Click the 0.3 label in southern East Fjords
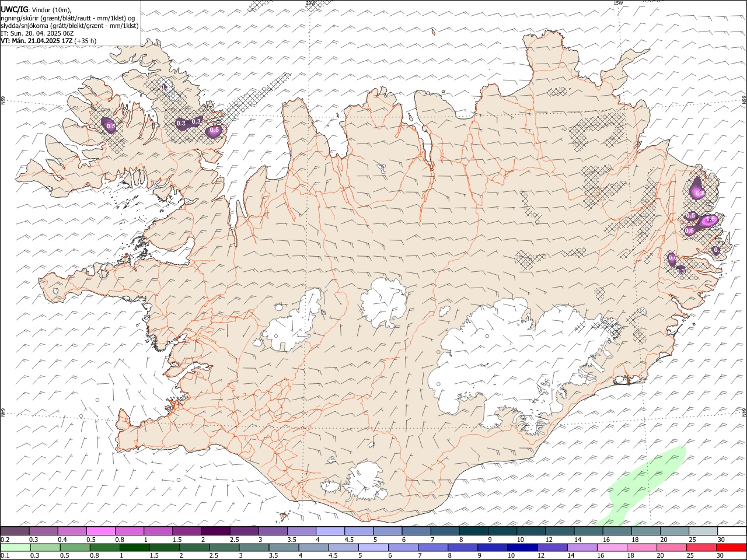 tap(680, 271)
